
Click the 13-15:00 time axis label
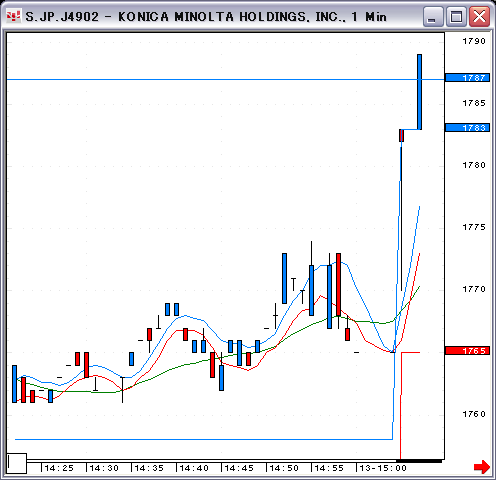pos(383,468)
